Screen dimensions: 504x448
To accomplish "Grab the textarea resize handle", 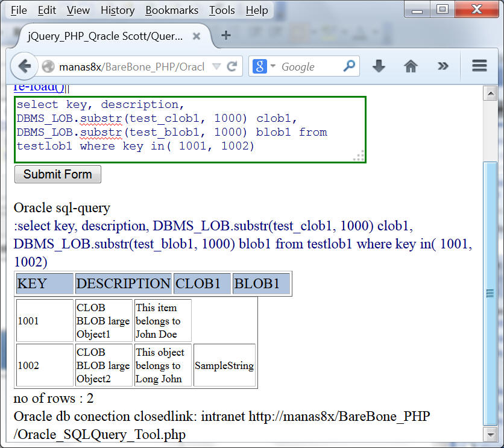I will coord(359,156).
